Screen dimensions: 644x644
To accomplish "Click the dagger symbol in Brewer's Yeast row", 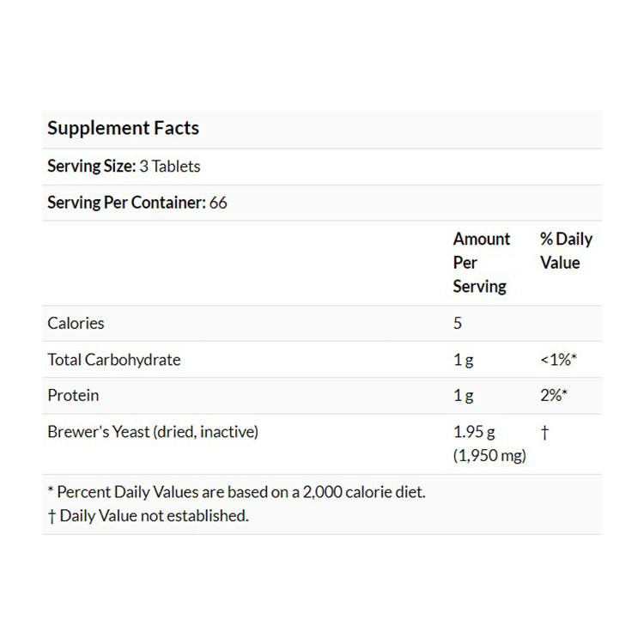I will [x=544, y=433].
